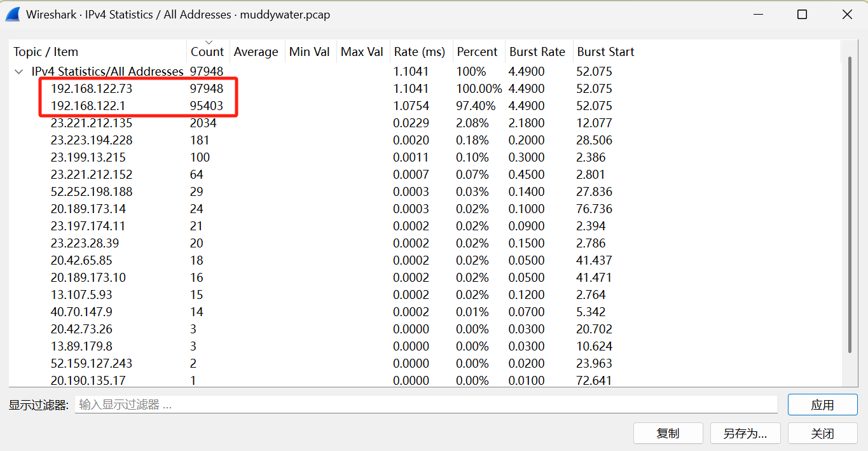Screen dimensions: 868x451
Task: Click the burst start value 23.963
Action: [x=595, y=363]
